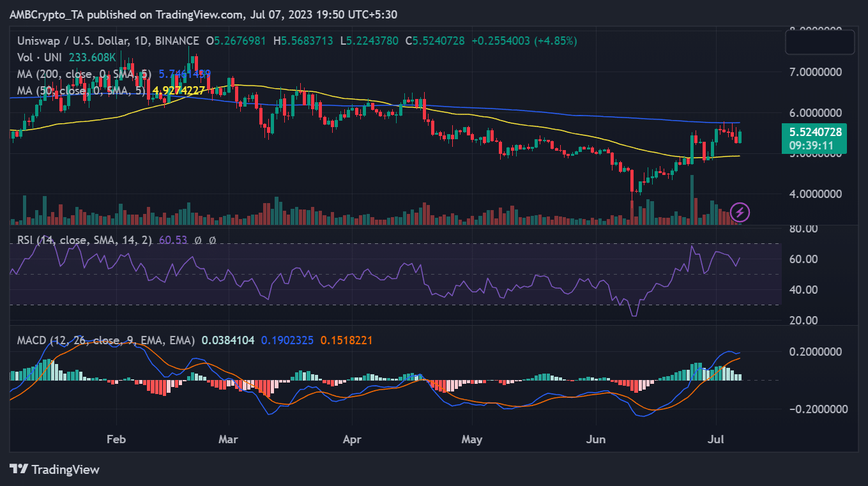The width and height of the screenshot is (868, 486).
Task: Click the 20.00 RSI axis label
Action: [803, 321]
